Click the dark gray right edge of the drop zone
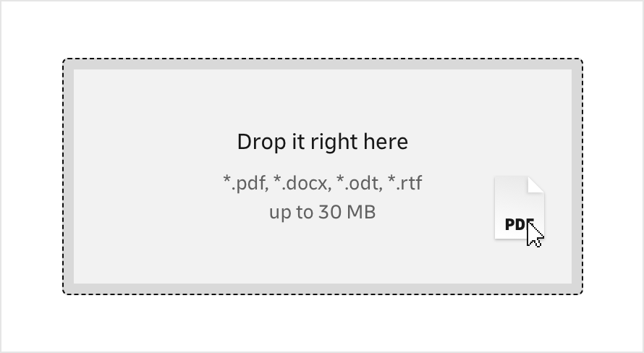The image size is (644, 353). click(x=577, y=177)
